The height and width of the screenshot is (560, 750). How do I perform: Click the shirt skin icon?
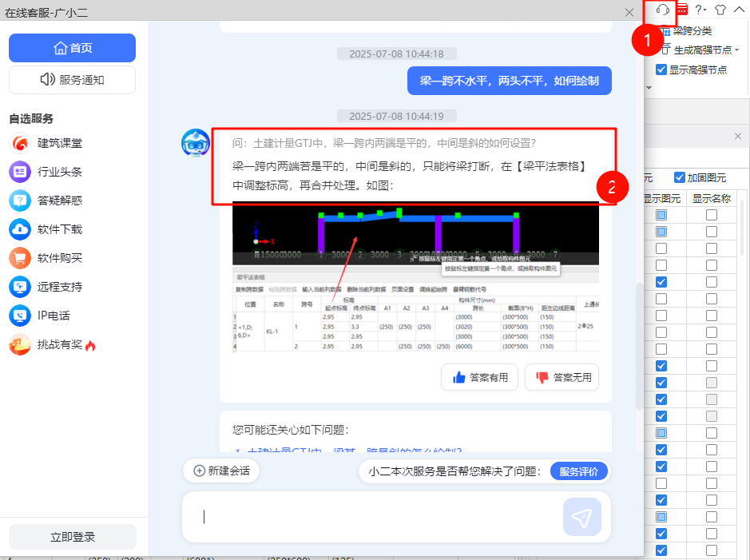720,10
